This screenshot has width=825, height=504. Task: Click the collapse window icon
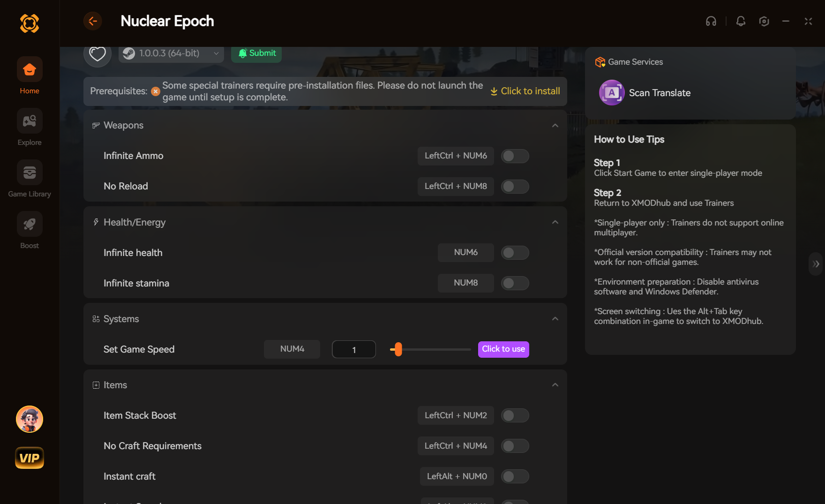808,21
